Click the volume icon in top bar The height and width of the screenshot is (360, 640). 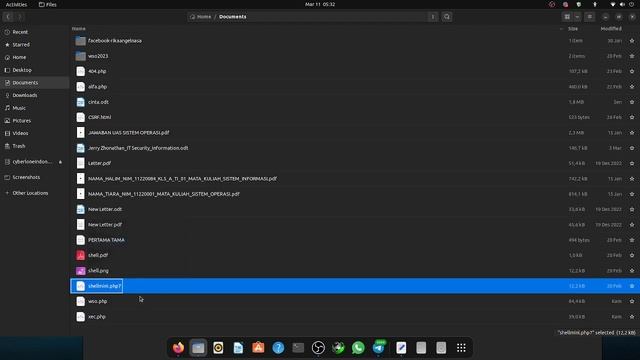[622, 4]
